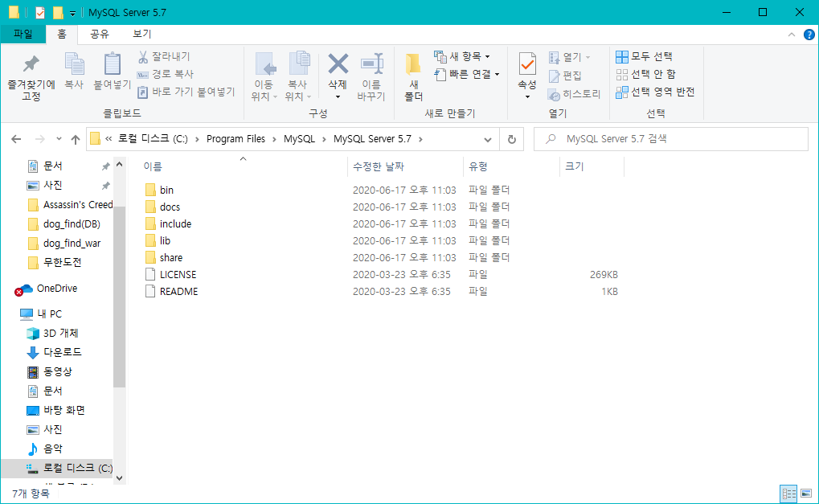Switch to the Home (홈) ribbon tab

click(x=62, y=34)
